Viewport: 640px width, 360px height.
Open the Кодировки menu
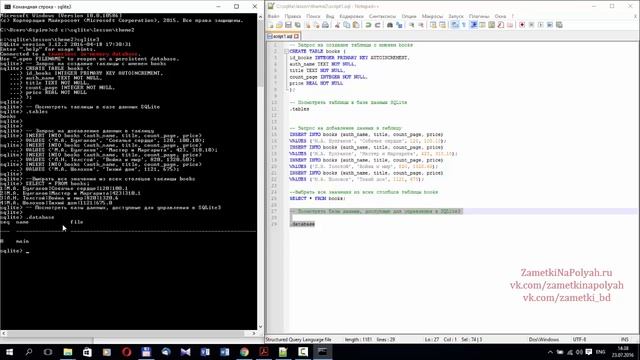pos(351,16)
